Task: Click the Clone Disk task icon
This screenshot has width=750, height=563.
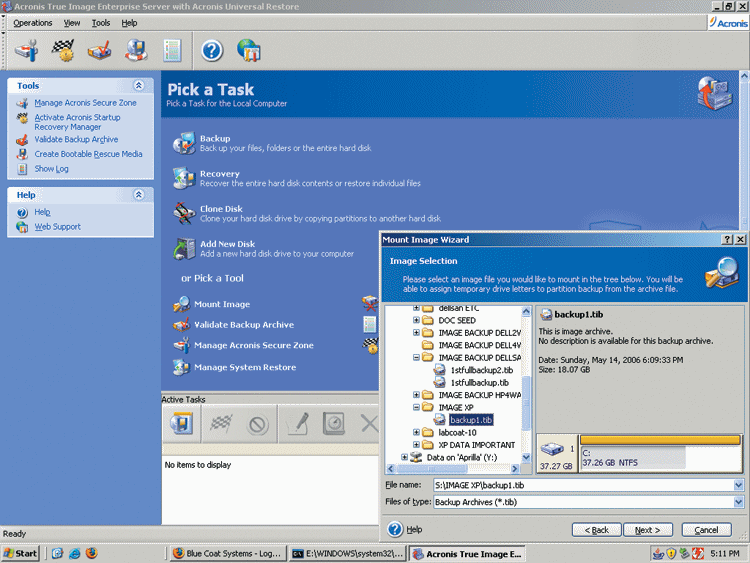Action: (x=184, y=213)
